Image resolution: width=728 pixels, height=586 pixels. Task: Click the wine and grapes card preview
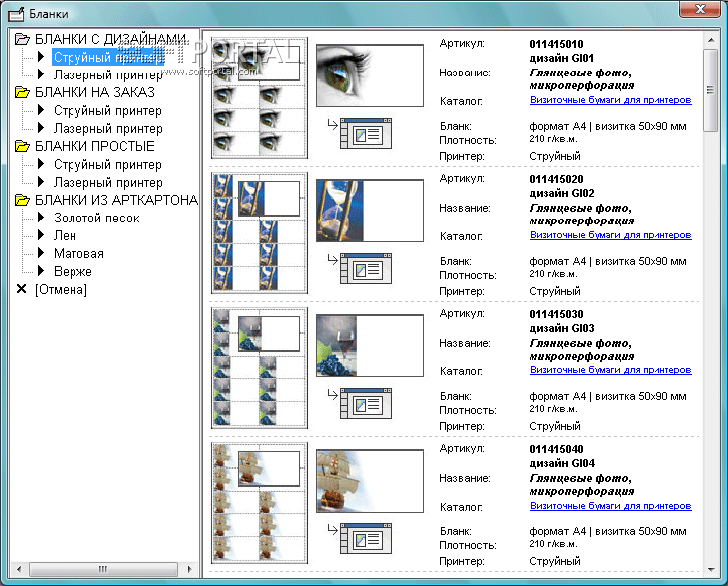click(370, 346)
